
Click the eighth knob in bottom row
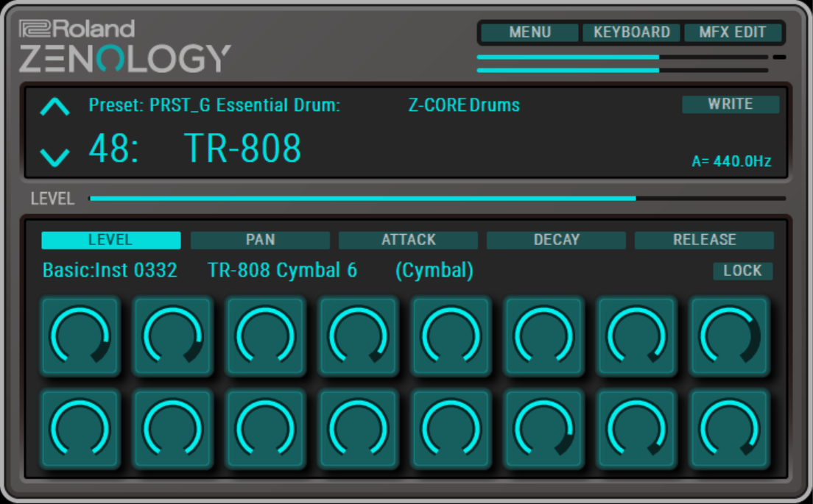click(730, 428)
